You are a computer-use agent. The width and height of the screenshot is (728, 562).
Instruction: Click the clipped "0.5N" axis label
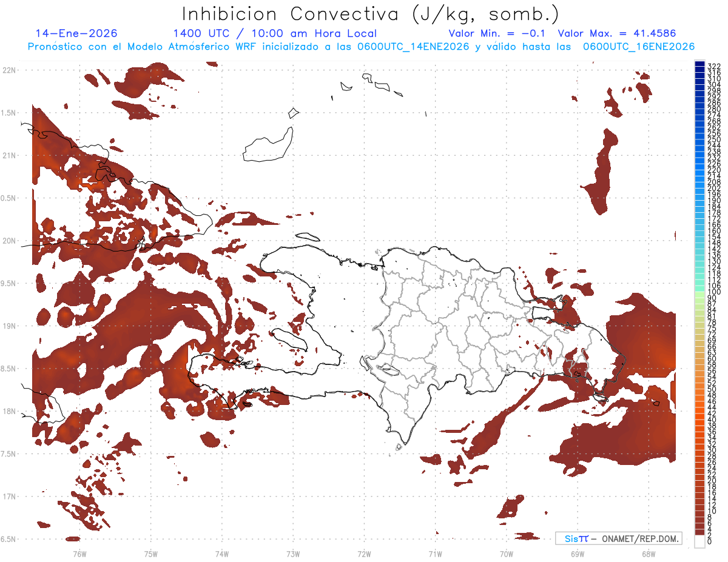[8, 198]
